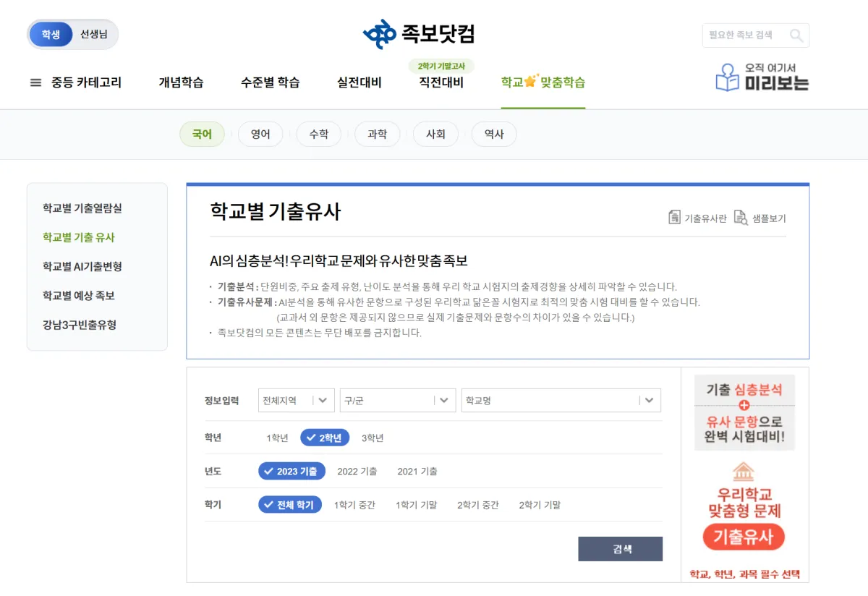Select the 사회 subject tab
Image resolution: width=868 pixels, height=596 pixels.
[435, 134]
